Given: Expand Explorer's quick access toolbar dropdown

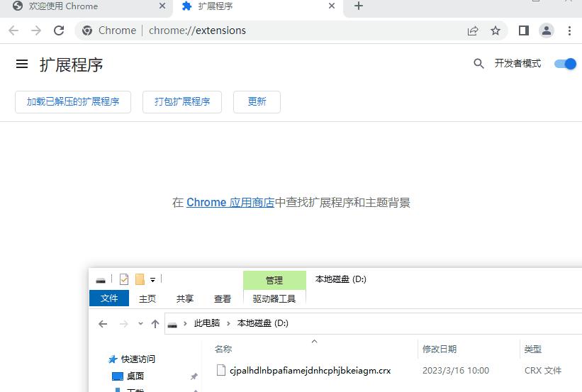Looking at the screenshot, I should [x=152, y=280].
